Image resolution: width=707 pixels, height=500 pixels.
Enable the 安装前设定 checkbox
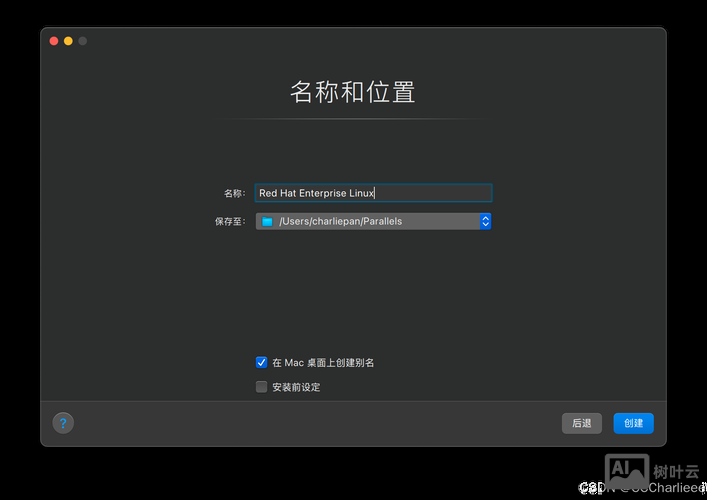click(262, 387)
